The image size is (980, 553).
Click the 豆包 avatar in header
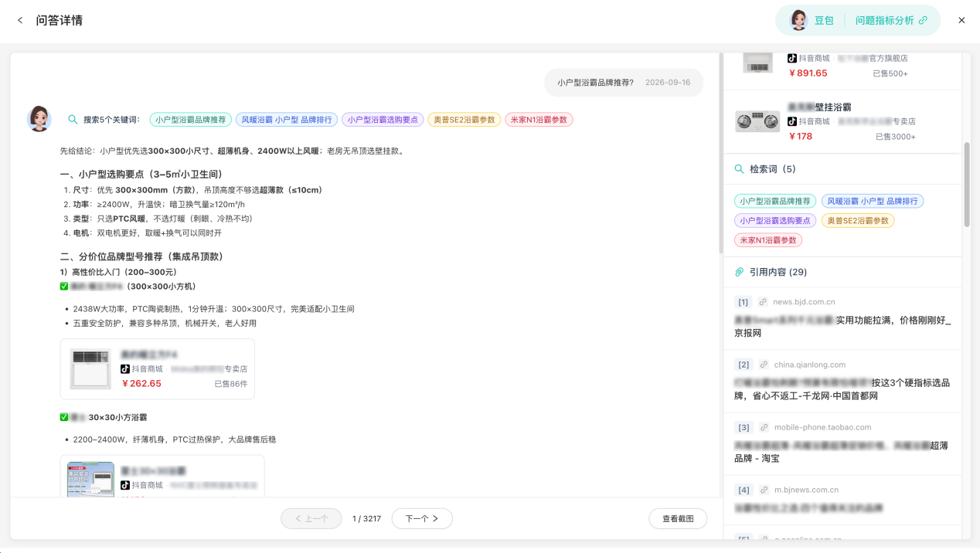coord(798,20)
